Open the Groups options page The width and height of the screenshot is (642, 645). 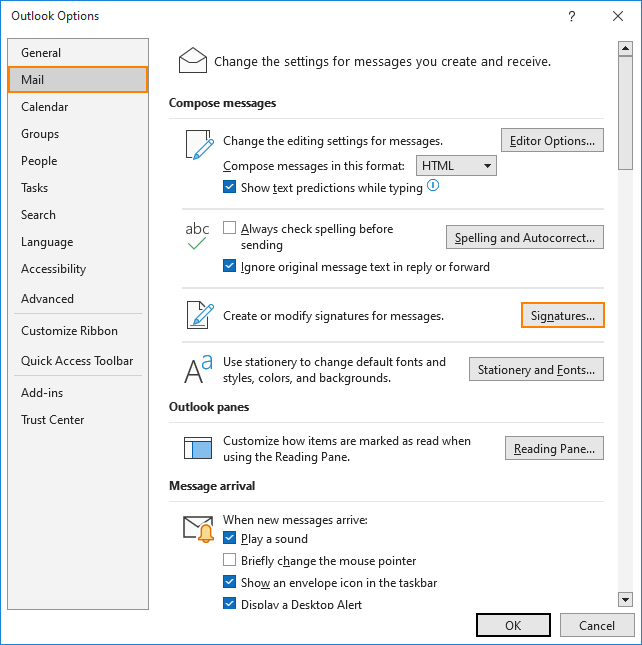point(78,134)
